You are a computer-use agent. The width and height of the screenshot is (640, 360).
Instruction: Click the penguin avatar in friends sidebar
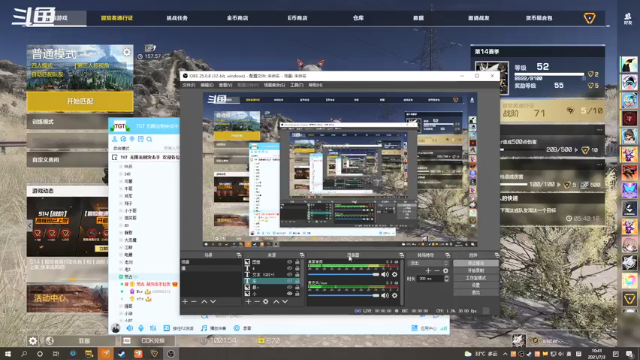629,65
